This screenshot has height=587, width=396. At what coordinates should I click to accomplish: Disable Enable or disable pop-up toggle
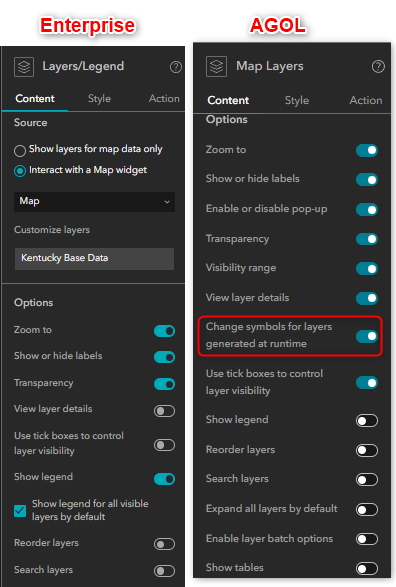coord(367,209)
